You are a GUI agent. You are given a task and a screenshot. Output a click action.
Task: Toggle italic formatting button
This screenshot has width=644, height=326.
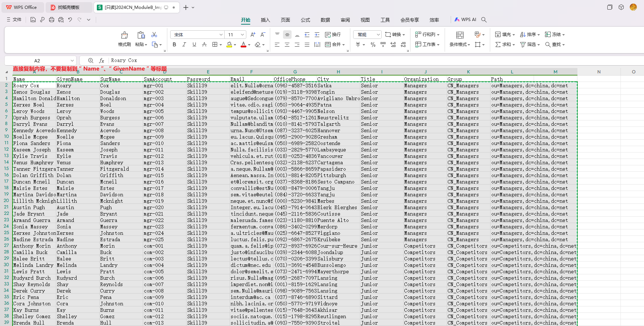coord(184,45)
